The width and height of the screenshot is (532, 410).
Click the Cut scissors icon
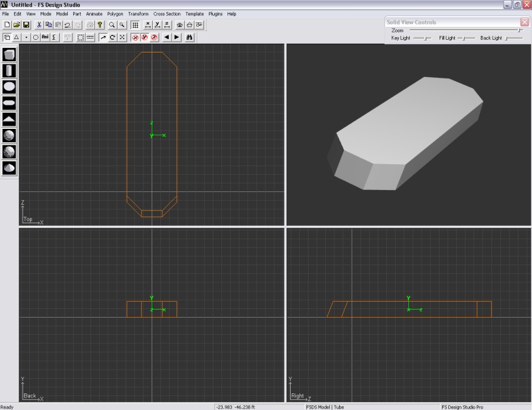[x=39, y=25]
